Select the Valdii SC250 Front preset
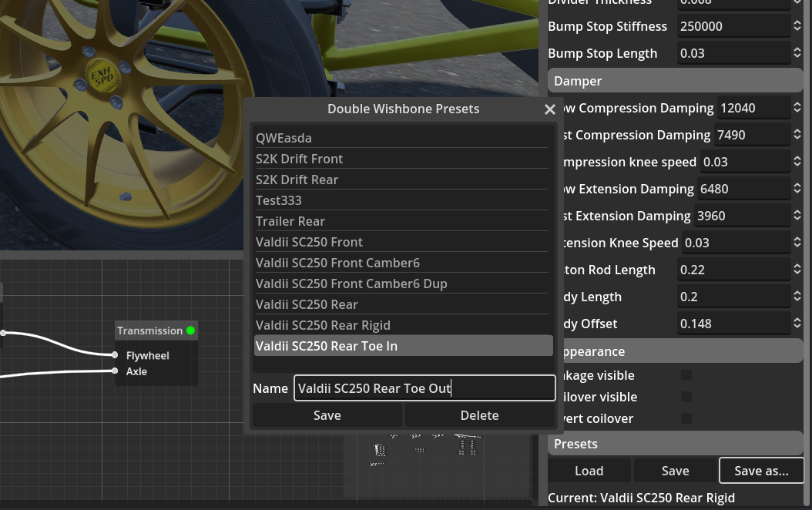This screenshot has width=812, height=510. click(402, 242)
